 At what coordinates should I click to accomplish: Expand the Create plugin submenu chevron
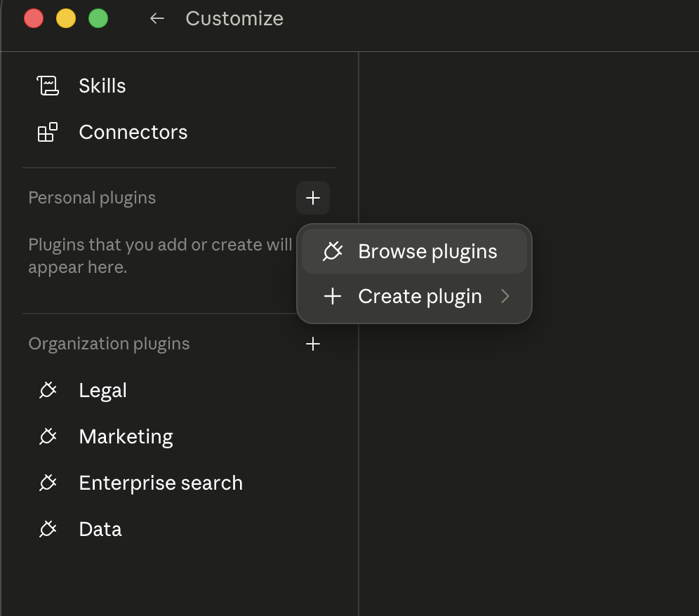505,296
